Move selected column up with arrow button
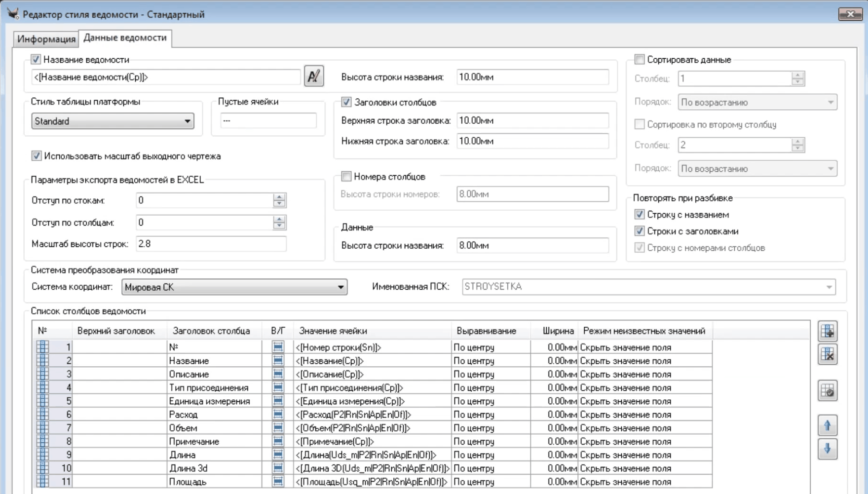 (828, 425)
